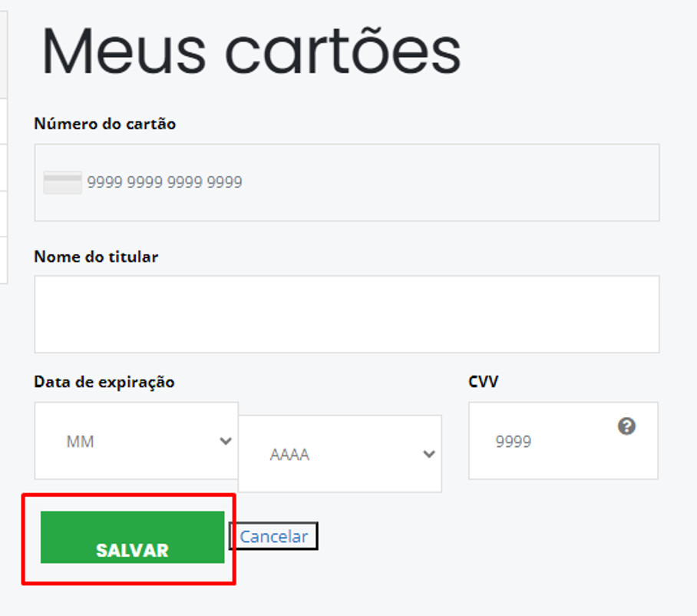This screenshot has height=616, width=697.
Task: Click the CVV help question mark icon
Action: pos(626,426)
